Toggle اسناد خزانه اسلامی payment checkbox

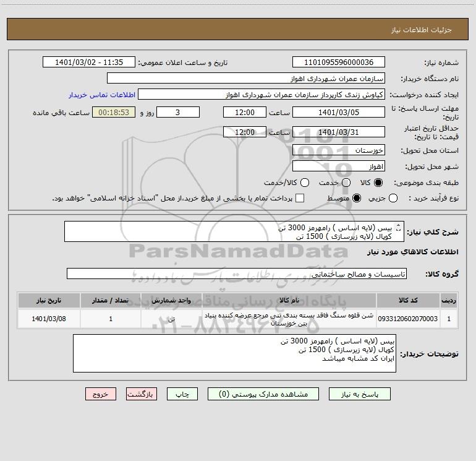pos(300,198)
